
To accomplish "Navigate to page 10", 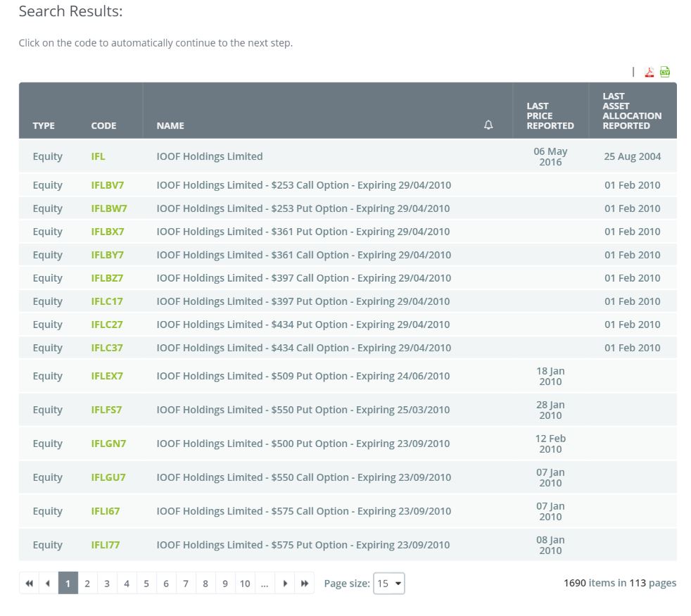I will [x=244, y=584].
